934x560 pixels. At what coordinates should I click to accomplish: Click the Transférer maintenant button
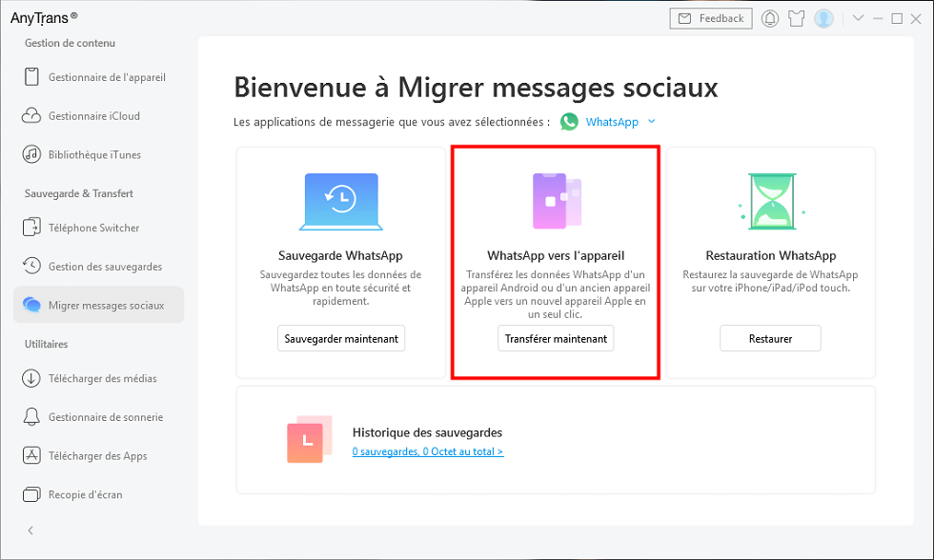pyautogui.click(x=556, y=338)
